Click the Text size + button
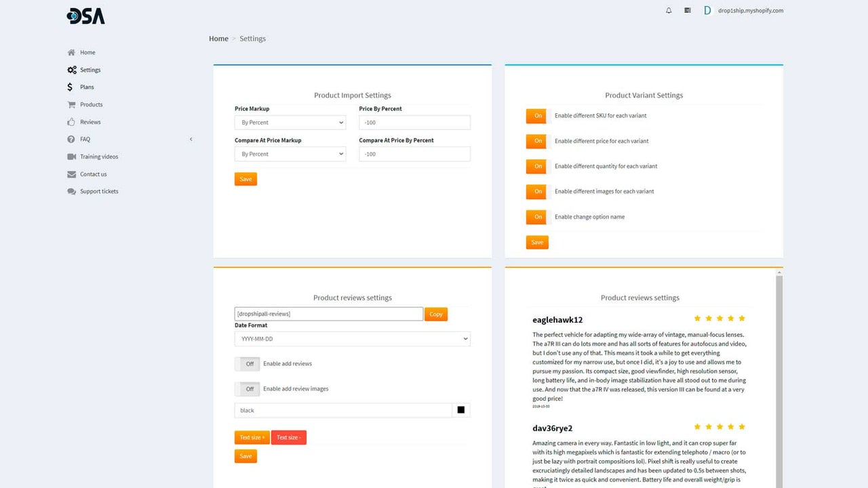 click(252, 438)
